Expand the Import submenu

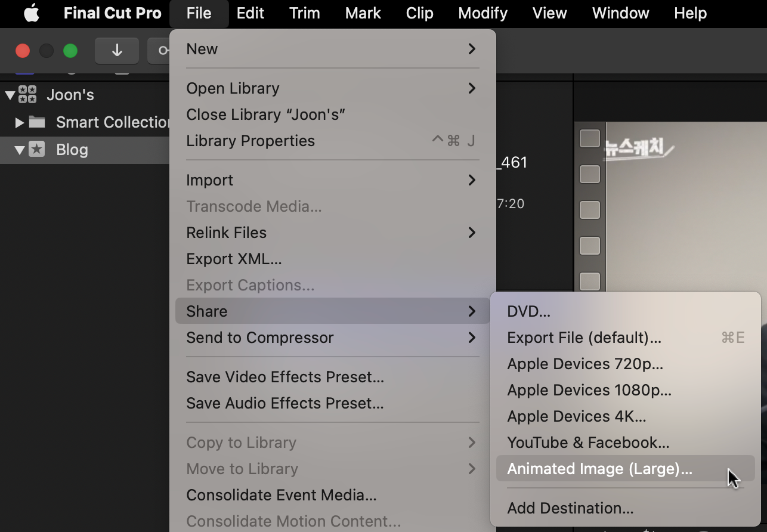(x=333, y=180)
